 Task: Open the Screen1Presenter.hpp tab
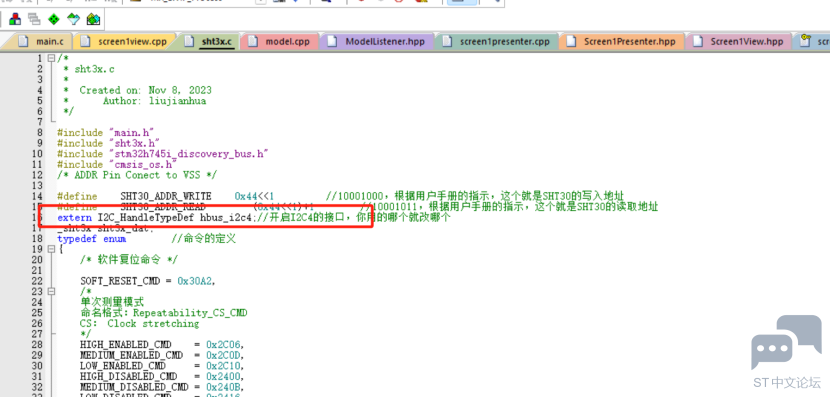[621, 41]
